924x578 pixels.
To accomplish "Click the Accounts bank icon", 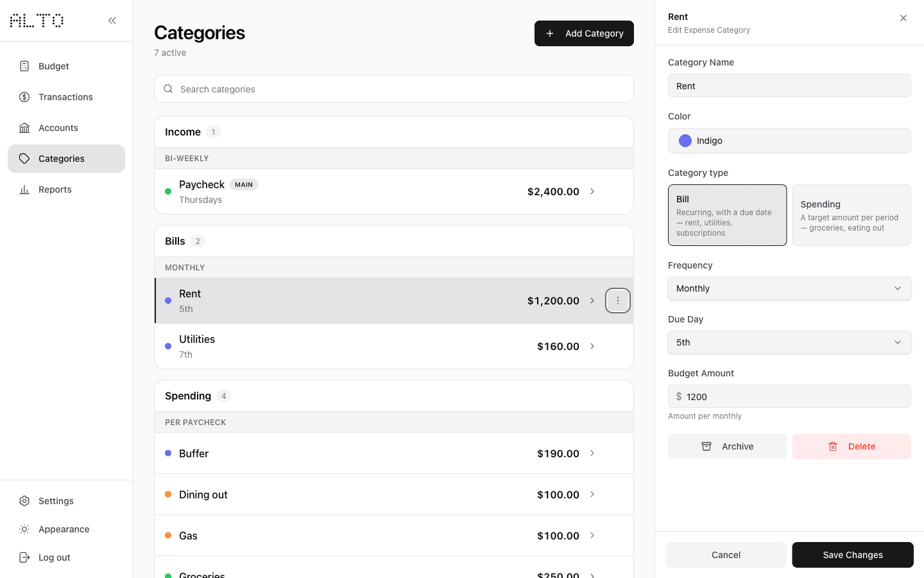I will click(24, 128).
